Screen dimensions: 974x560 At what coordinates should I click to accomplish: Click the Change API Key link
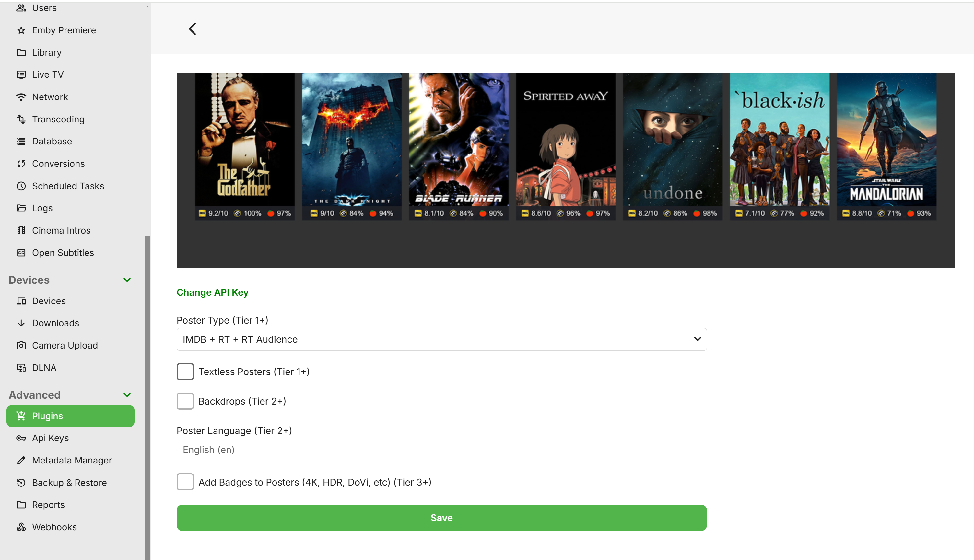coord(212,293)
